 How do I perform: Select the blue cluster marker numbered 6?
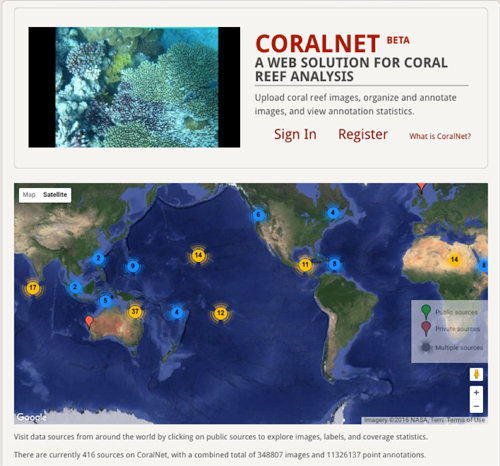tap(258, 215)
